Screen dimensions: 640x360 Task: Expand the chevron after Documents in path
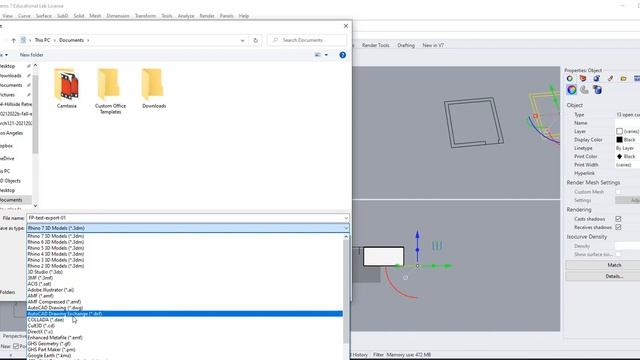88,40
